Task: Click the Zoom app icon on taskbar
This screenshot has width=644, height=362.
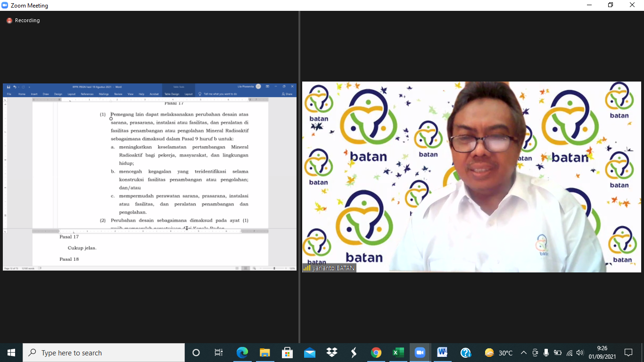Action: (x=420, y=353)
